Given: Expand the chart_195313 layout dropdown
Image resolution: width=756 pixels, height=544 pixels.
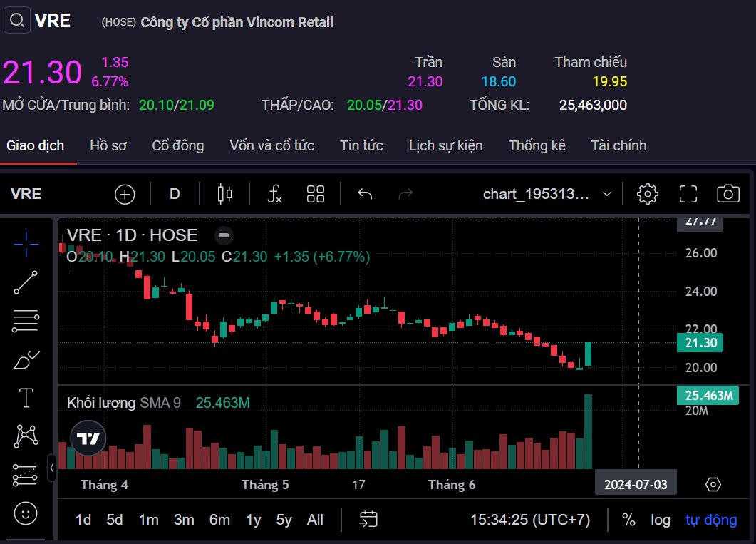Looking at the screenshot, I should 606,194.
